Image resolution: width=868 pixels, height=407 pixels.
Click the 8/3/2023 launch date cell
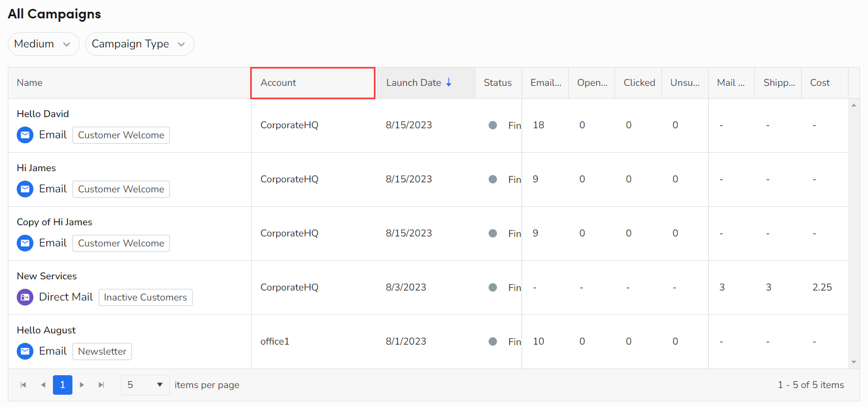point(406,287)
